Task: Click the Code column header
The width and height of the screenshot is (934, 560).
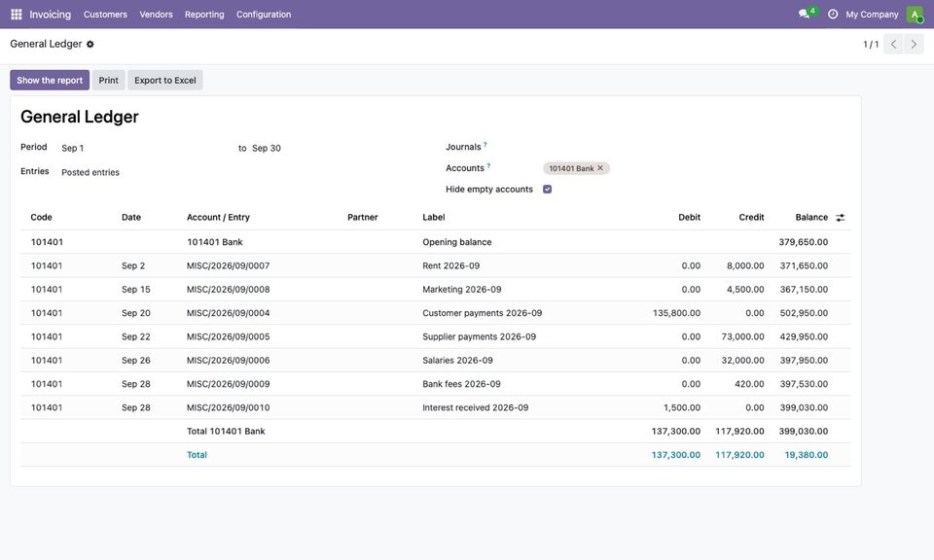Action: (x=41, y=218)
